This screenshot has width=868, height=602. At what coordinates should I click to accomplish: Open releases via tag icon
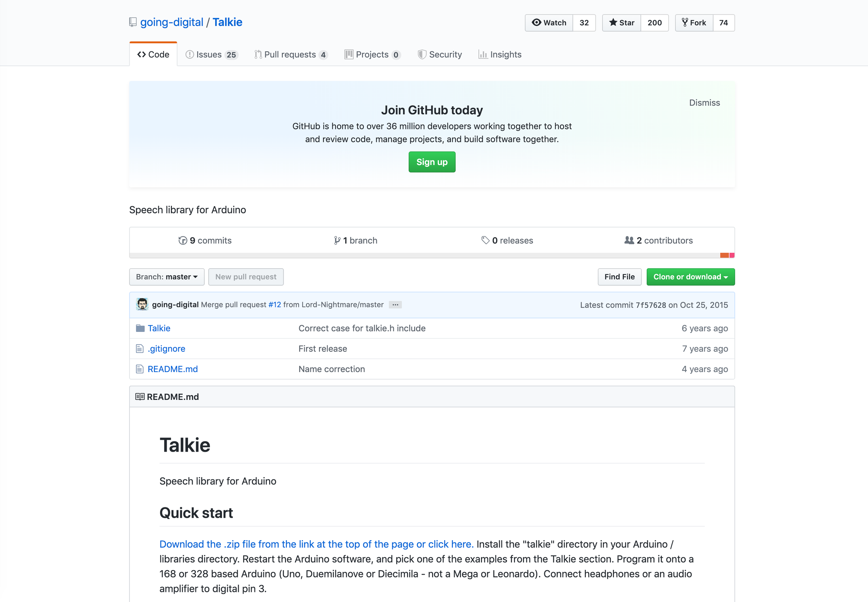click(x=485, y=240)
